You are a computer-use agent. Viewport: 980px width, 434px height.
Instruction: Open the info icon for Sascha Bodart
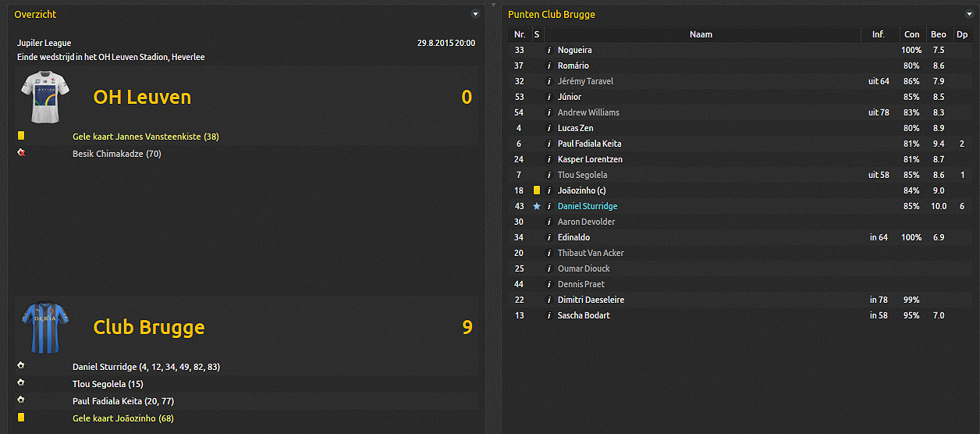click(x=549, y=315)
